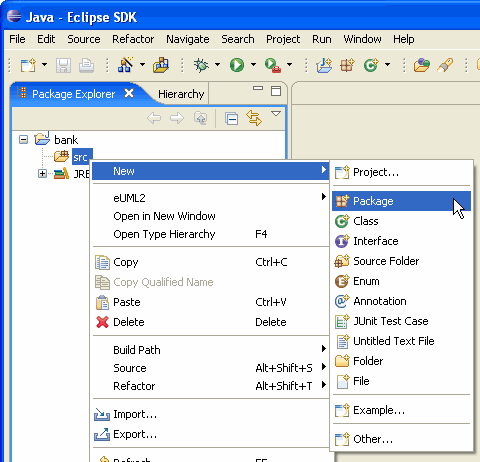
Task: Open the Edit menu
Action: [x=46, y=39]
